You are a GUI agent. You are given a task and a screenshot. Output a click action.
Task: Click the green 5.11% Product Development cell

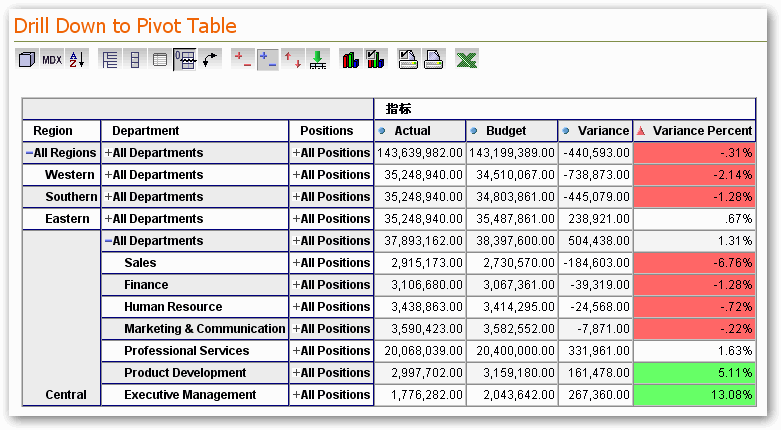point(694,372)
